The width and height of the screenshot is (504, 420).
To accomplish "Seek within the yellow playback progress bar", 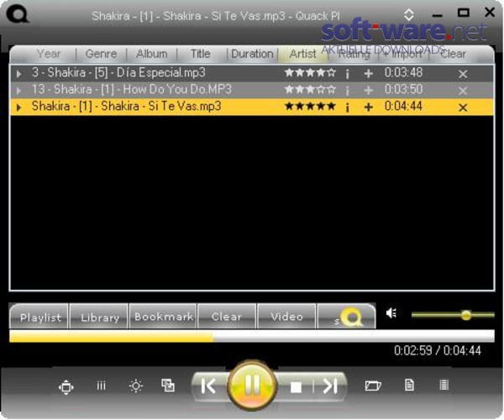I will click(x=252, y=336).
